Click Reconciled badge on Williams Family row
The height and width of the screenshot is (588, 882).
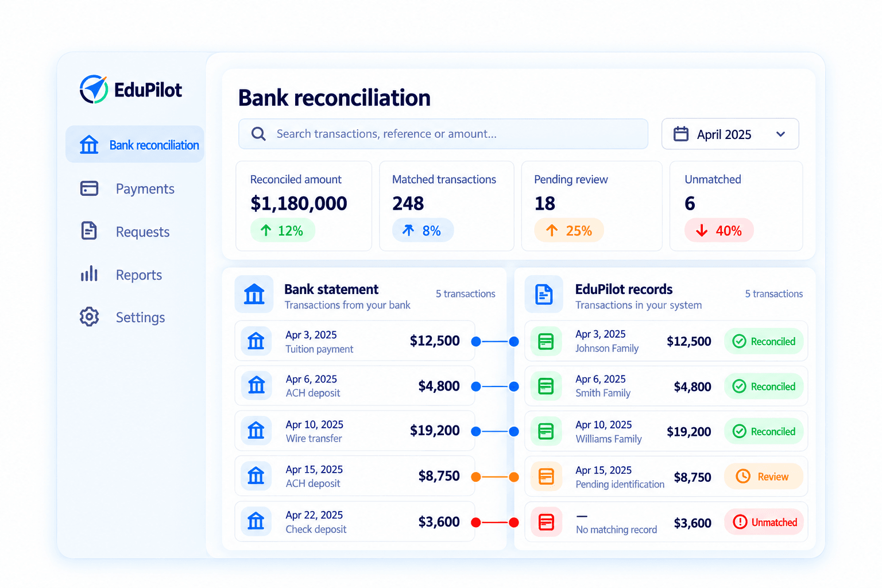click(764, 431)
